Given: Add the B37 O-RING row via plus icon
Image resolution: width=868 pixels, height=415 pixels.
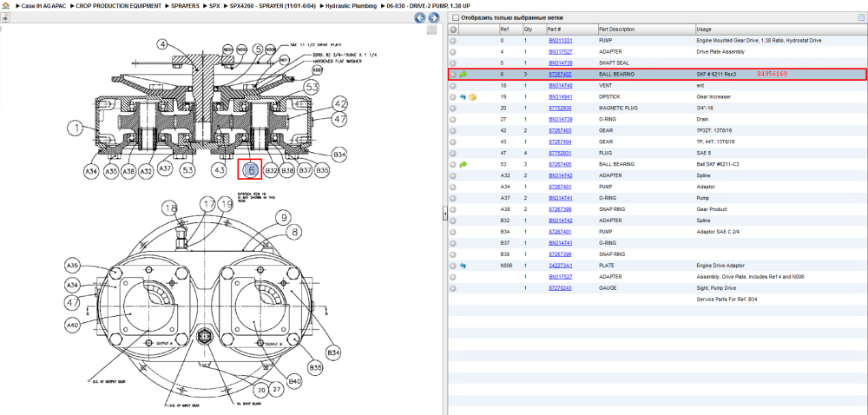Looking at the screenshot, I should pyautogui.click(x=453, y=243).
